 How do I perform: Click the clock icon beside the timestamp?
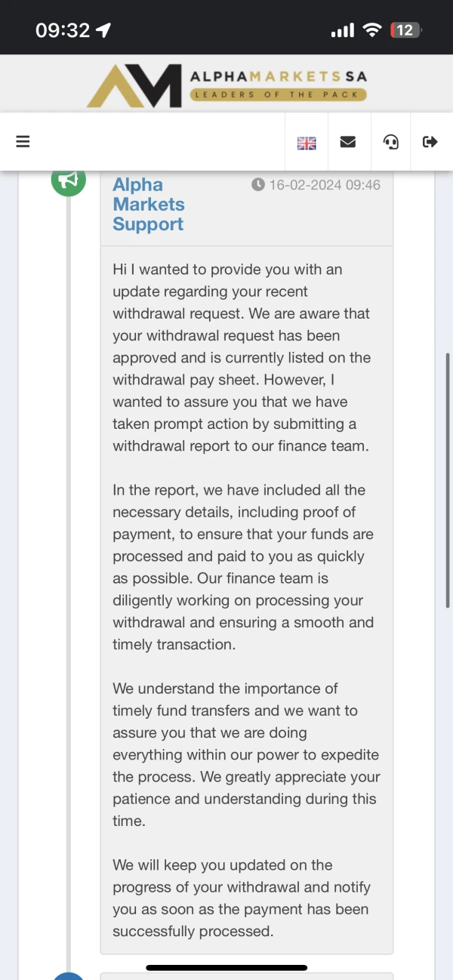[x=258, y=184]
